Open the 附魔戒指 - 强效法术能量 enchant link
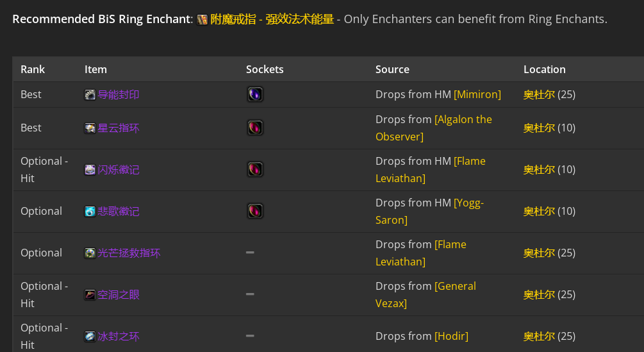The width and height of the screenshot is (644, 352). (272, 19)
